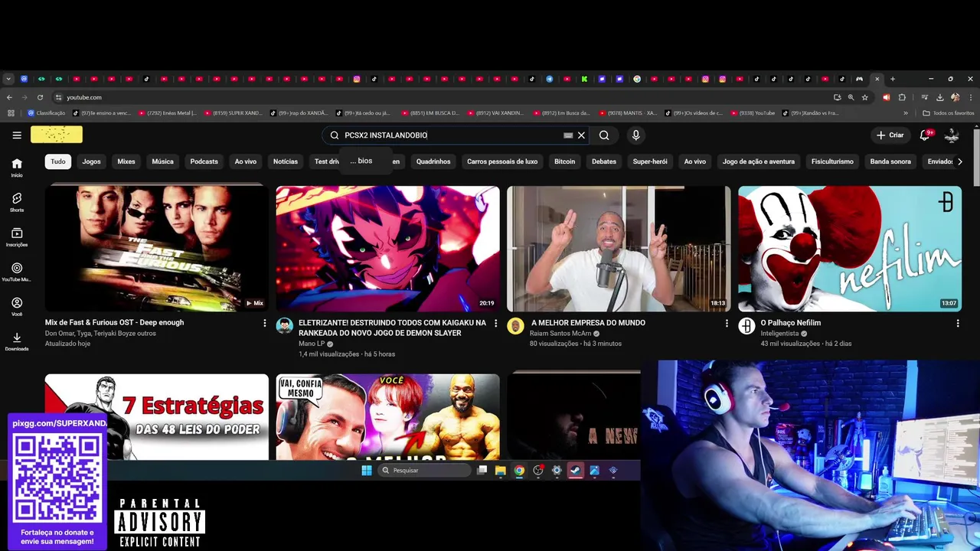Open the Fast & Furious mix thumbnail
This screenshot has height=551, width=980.
pyautogui.click(x=157, y=249)
